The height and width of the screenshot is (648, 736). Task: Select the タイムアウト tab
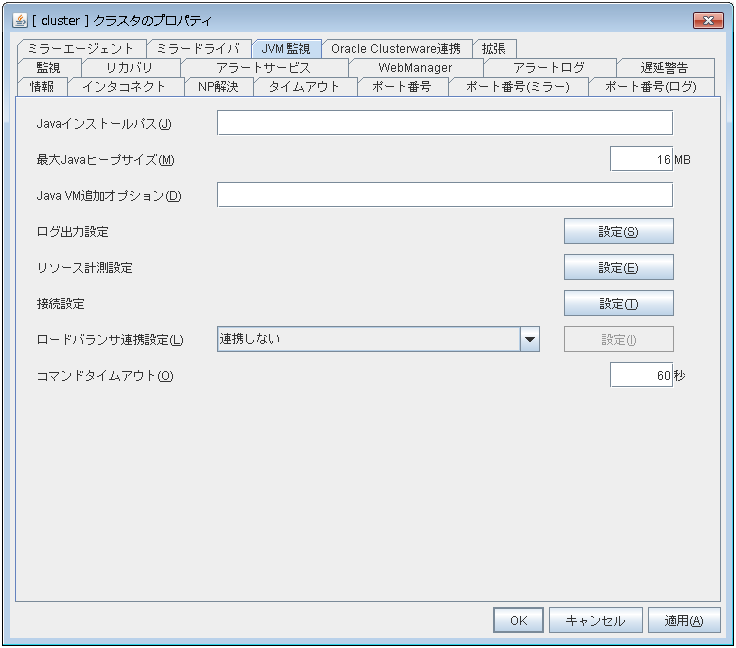305,87
